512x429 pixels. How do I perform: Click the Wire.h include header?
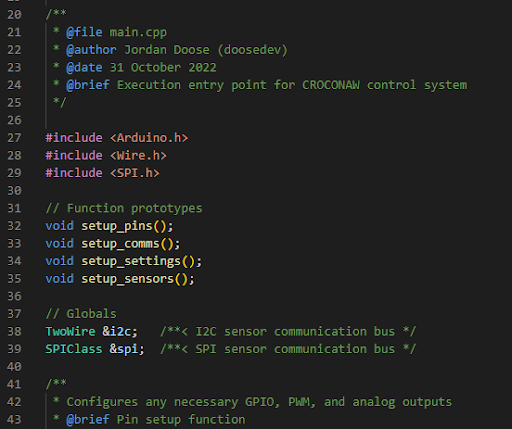point(138,155)
